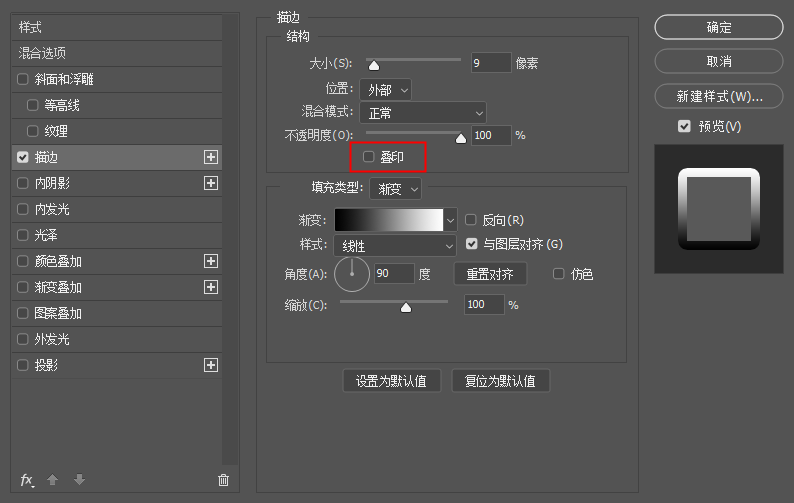Open the 填充类型 dropdown showing 渐变
Screen dimensions: 794x503
(x=395, y=189)
